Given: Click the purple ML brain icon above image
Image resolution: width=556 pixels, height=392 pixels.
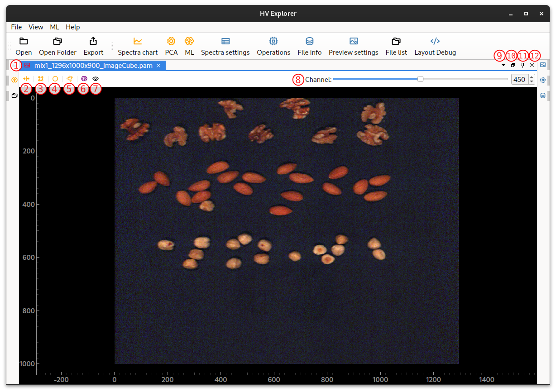Looking at the screenshot, I should [84, 79].
